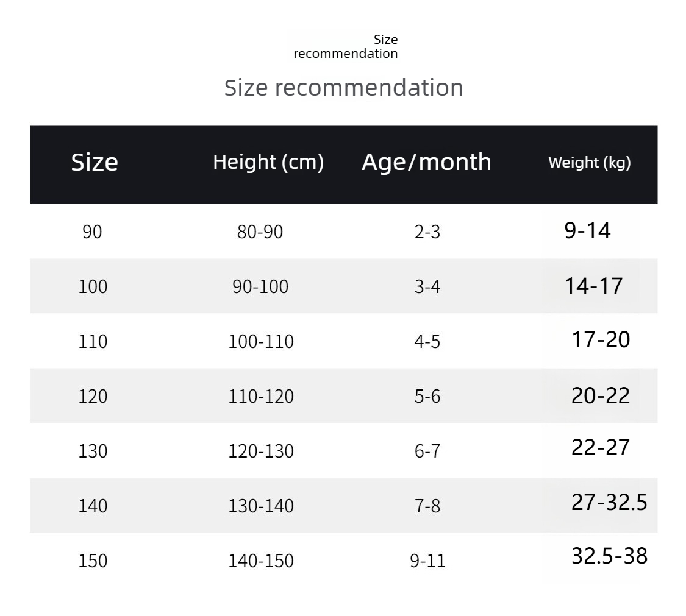
Task: Select the "Size" column header
Action: pyautogui.click(x=95, y=162)
